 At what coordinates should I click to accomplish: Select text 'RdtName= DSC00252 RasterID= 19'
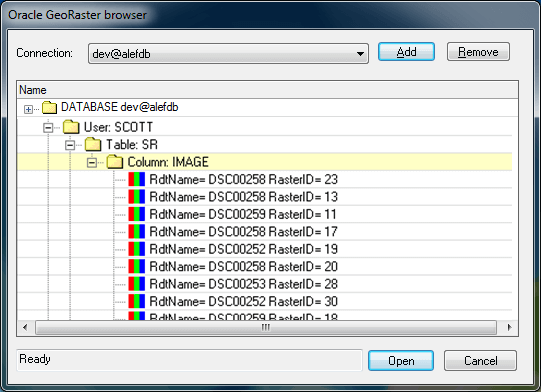[244, 249]
